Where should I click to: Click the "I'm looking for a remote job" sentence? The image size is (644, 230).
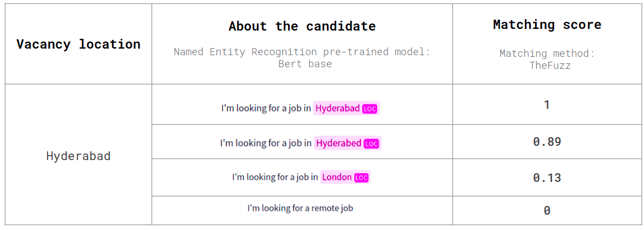point(300,208)
